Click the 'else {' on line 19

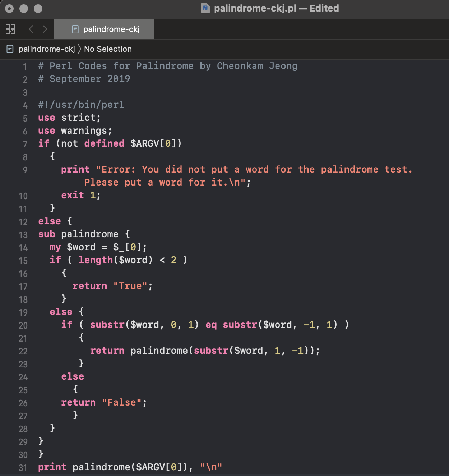pyautogui.click(x=67, y=312)
